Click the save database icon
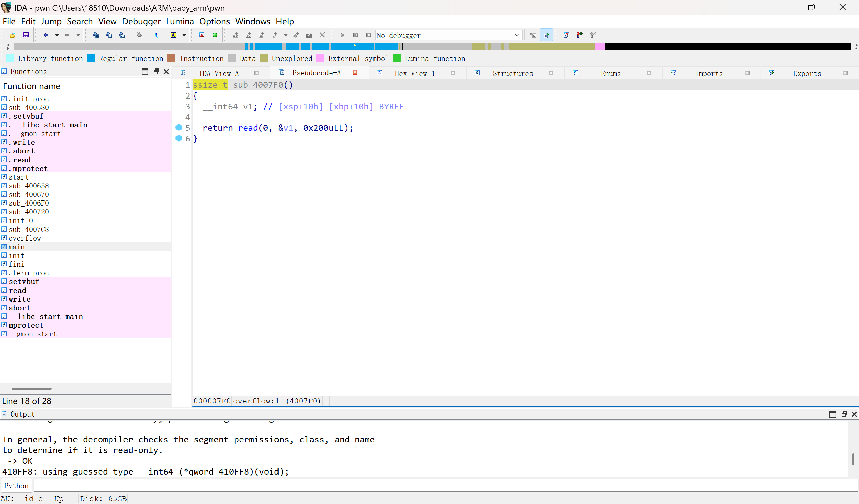Screen dimensions: 859x504 tap(26, 35)
